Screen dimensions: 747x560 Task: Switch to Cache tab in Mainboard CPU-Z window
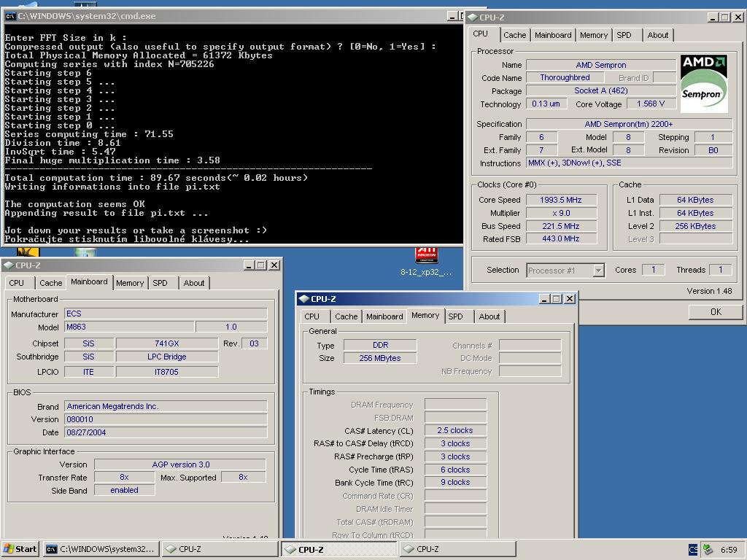pos(50,283)
